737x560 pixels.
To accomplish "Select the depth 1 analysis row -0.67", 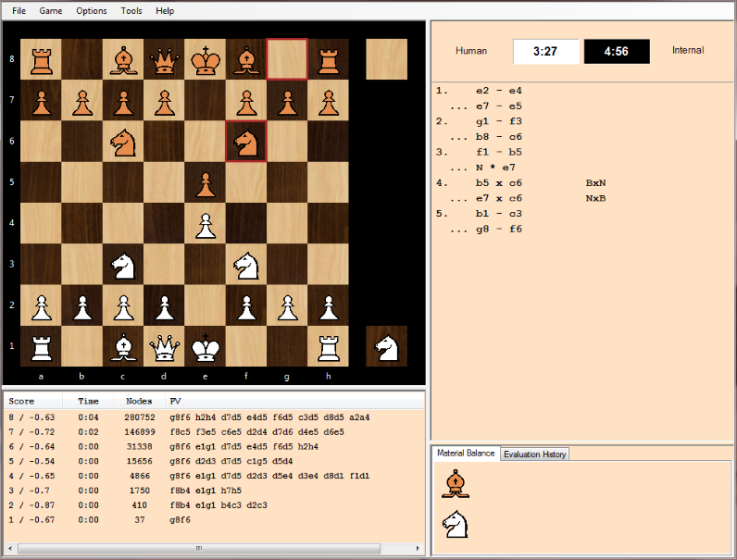I will click(x=214, y=519).
